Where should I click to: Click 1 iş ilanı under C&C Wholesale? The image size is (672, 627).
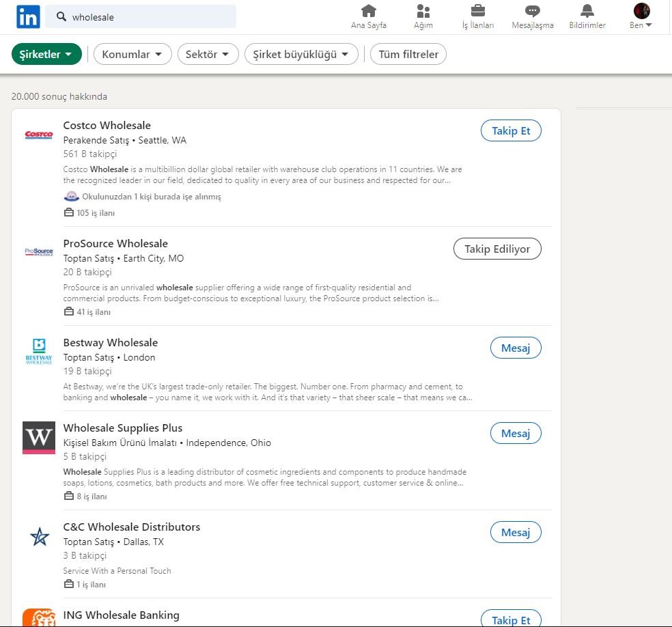tap(91, 584)
